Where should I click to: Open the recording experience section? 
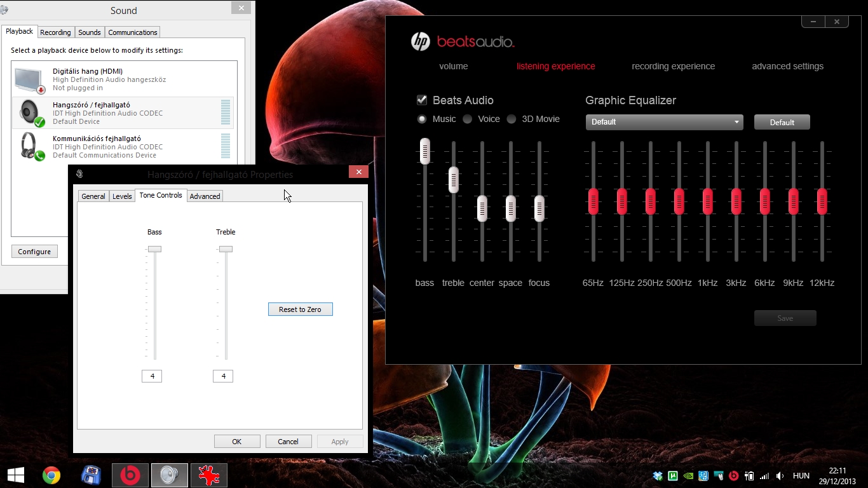(x=673, y=66)
